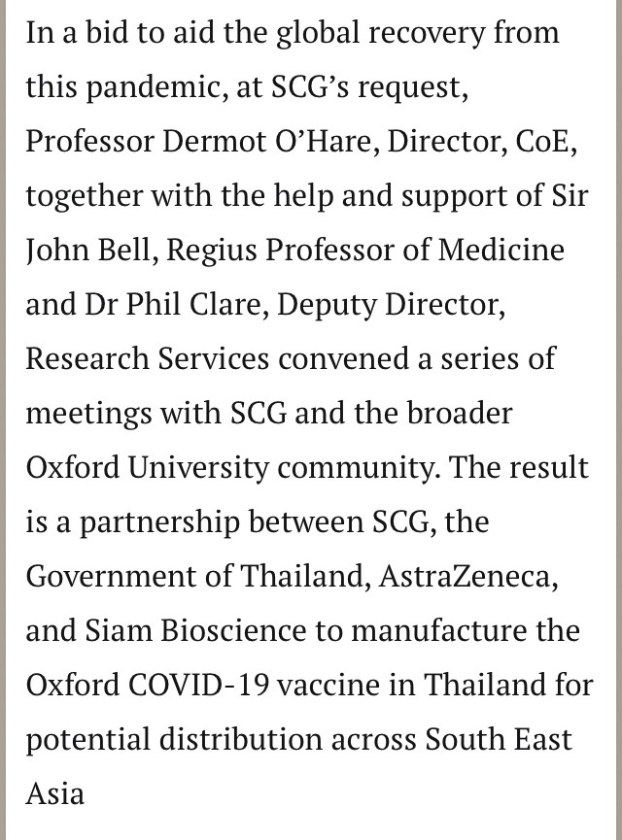Select the word "partnership"
The image size is (622, 840).
158,521
